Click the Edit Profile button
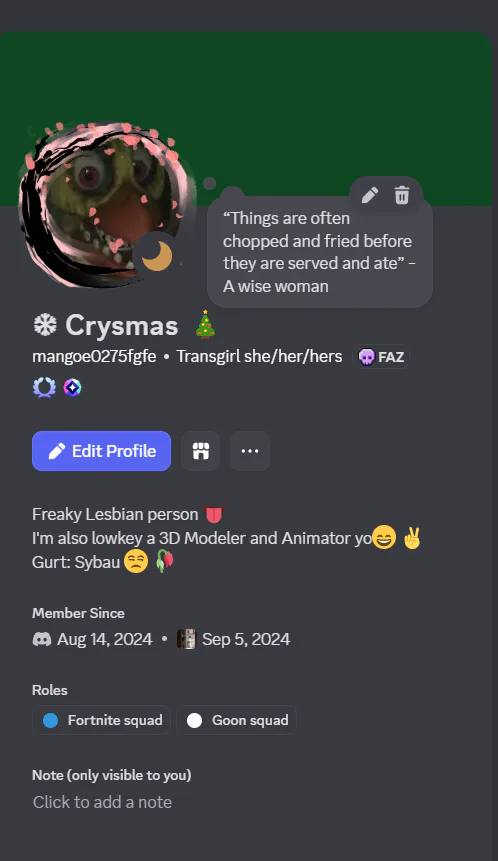The height and width of the screenshot is (861, 498). 102,451
